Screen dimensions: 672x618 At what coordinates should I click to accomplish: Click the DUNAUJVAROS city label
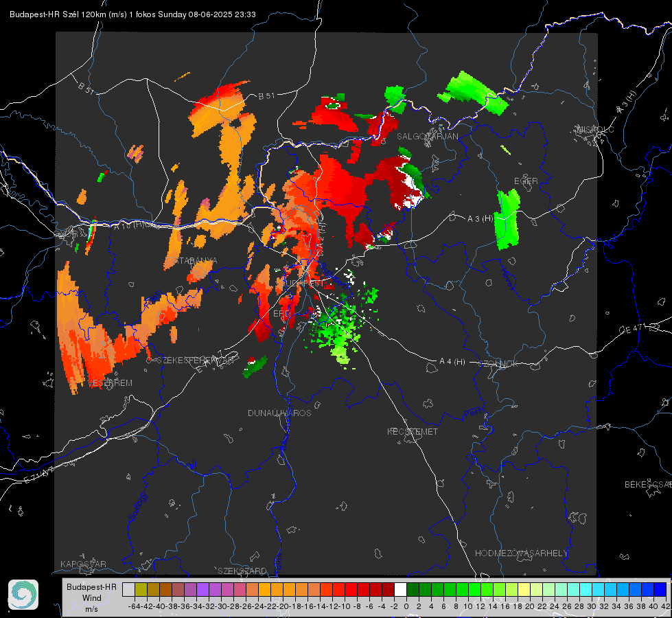click(x=279, y=413)
